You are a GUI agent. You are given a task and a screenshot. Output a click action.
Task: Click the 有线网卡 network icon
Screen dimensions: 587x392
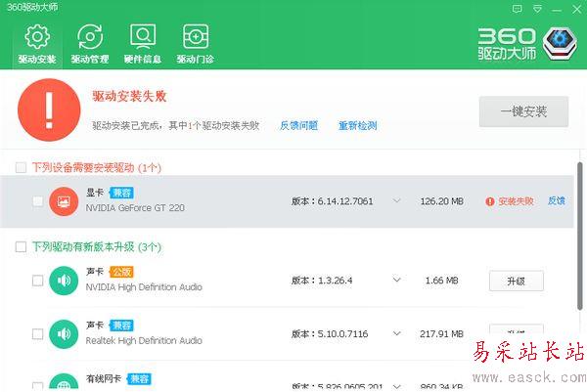click(64, 382)
